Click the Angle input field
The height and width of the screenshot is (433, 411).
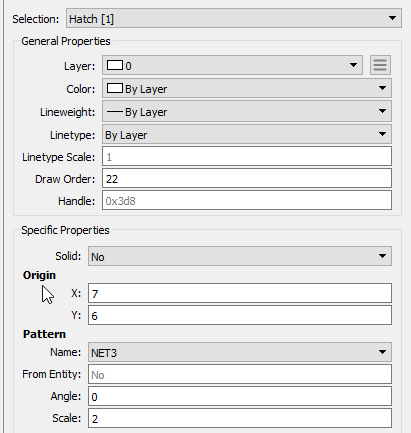click(x=240, y=396)
